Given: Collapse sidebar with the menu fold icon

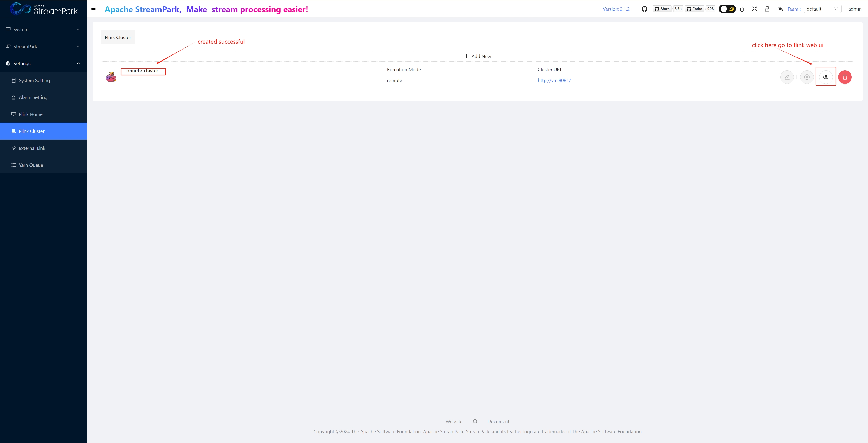Looking at the screenshot, I should (x=93, y=9).
